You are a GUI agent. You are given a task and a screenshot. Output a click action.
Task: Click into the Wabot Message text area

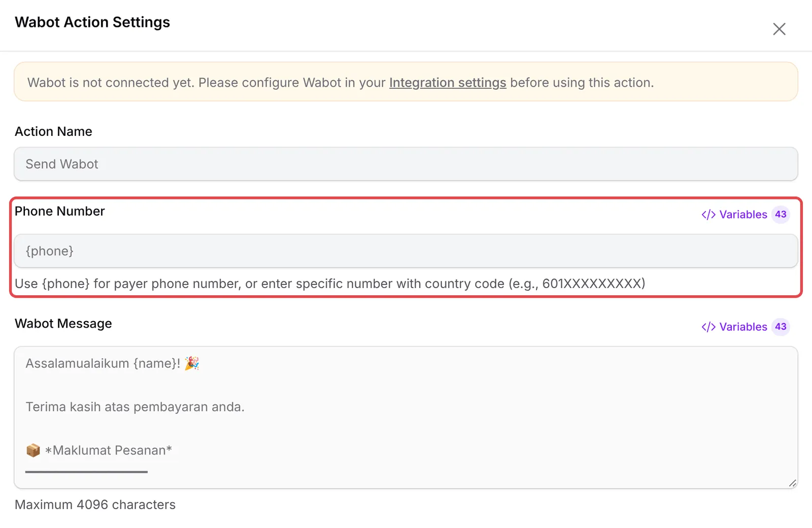point(406,417)
